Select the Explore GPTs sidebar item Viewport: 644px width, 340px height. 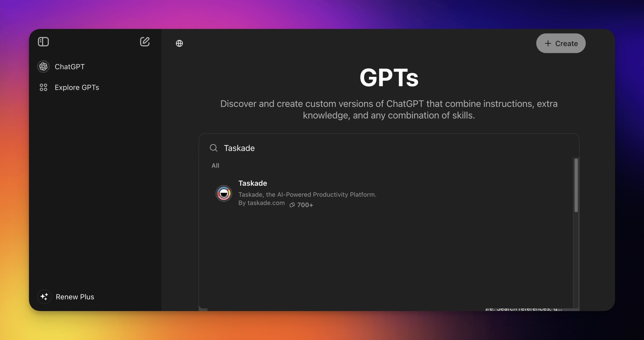pos(77,87)
